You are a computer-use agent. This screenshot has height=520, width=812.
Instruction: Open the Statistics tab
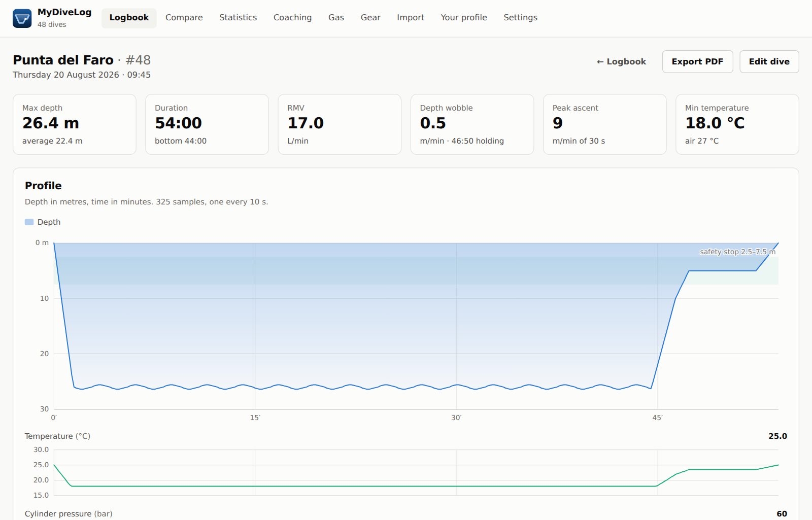click(x=238, y=18)
